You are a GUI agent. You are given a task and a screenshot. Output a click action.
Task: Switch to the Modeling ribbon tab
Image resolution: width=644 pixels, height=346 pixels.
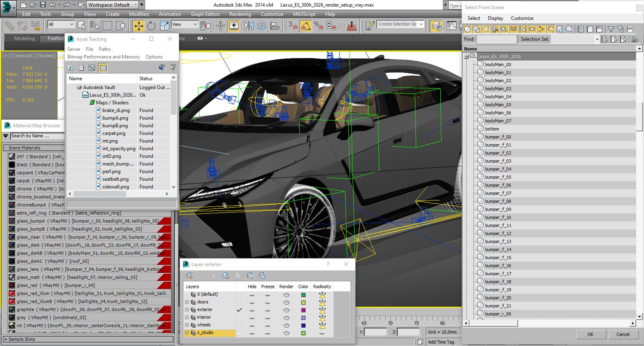(24, 38)
